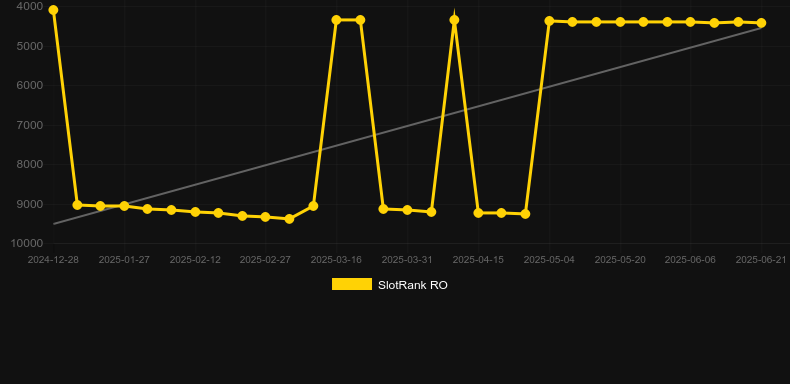Click the y-axis value 6000
The image size is (790, 384).
coord(30,86)
